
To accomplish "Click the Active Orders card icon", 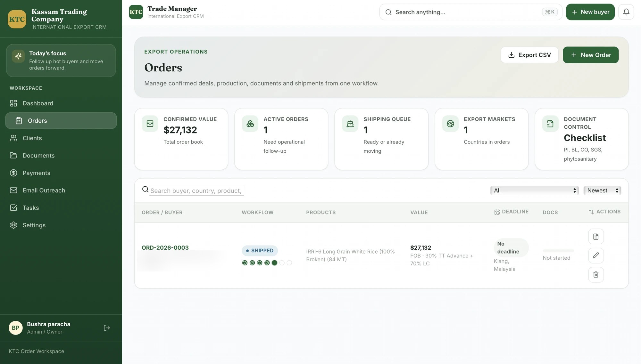I will click(x=250, y=124).
